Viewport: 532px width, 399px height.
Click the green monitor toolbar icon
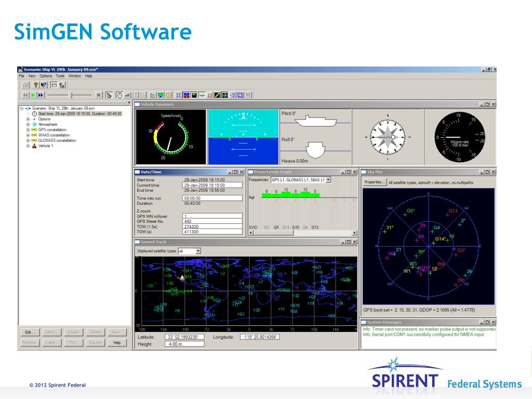(161, 96)
